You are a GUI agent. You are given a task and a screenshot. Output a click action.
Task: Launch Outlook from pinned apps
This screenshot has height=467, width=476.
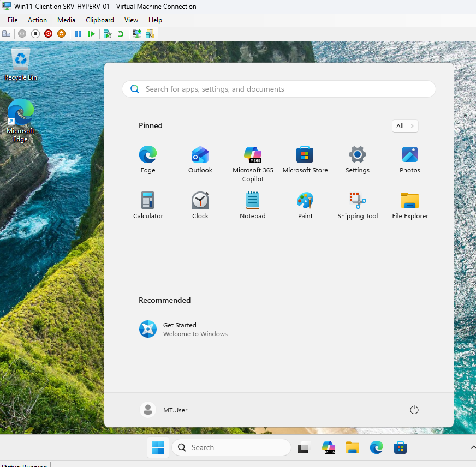tap(200, 160)
